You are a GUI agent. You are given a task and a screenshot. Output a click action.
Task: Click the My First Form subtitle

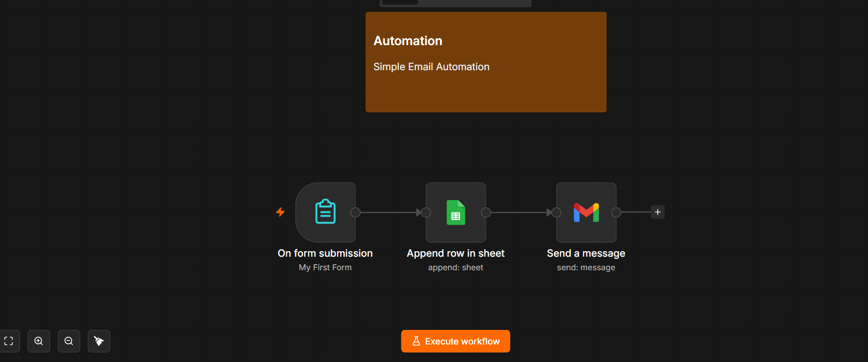pos(325,267)
